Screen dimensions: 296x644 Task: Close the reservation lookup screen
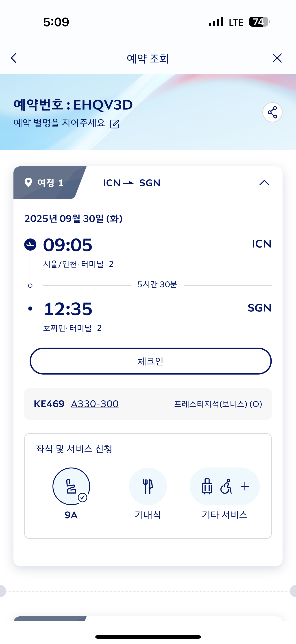tap(277, 58)
